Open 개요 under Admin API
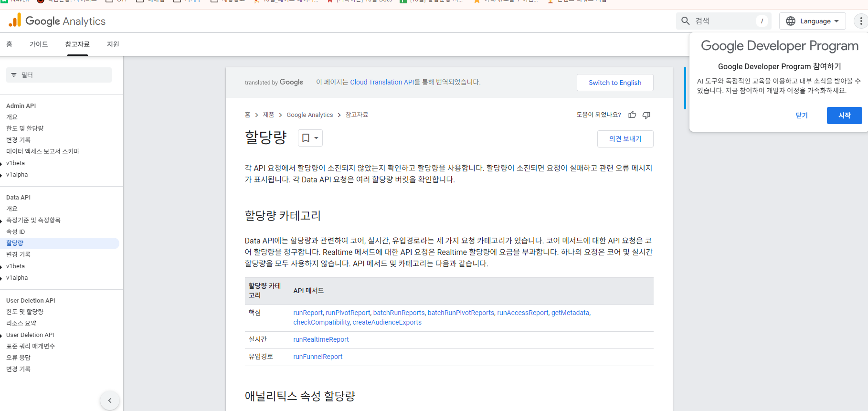The width and height of the screenshot is (868, 411). point(12,117)
